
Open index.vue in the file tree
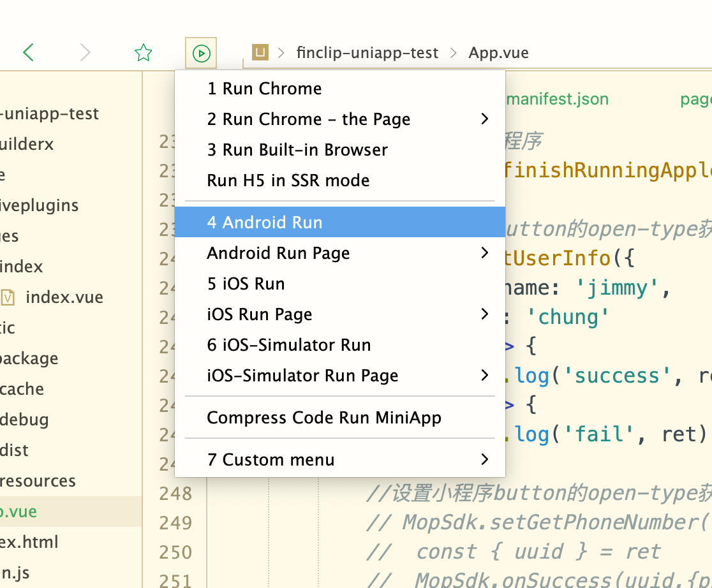(x=64, y=297)
